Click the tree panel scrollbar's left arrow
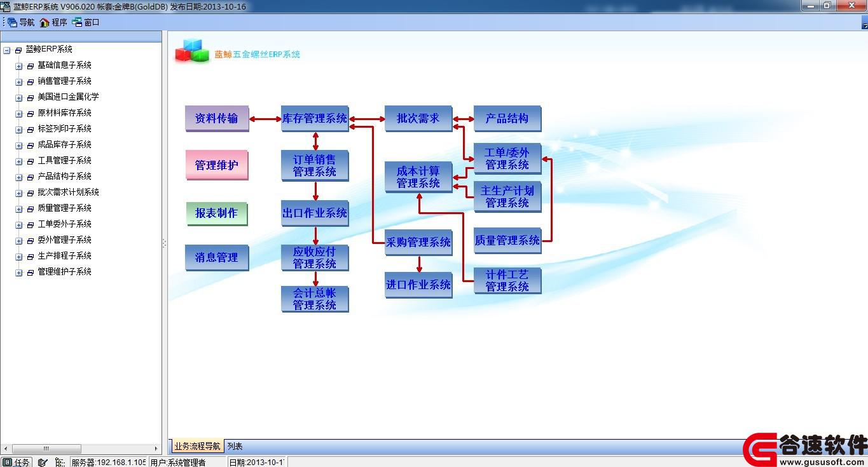 [6, 449]
